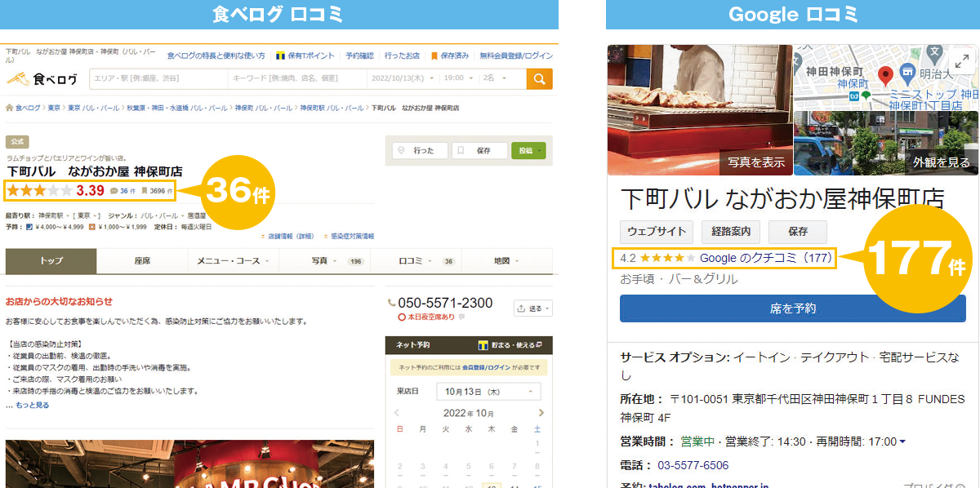980x488 pixels.
Task: Open Google のクチコミ (177) link
Action: pos(765,258)
